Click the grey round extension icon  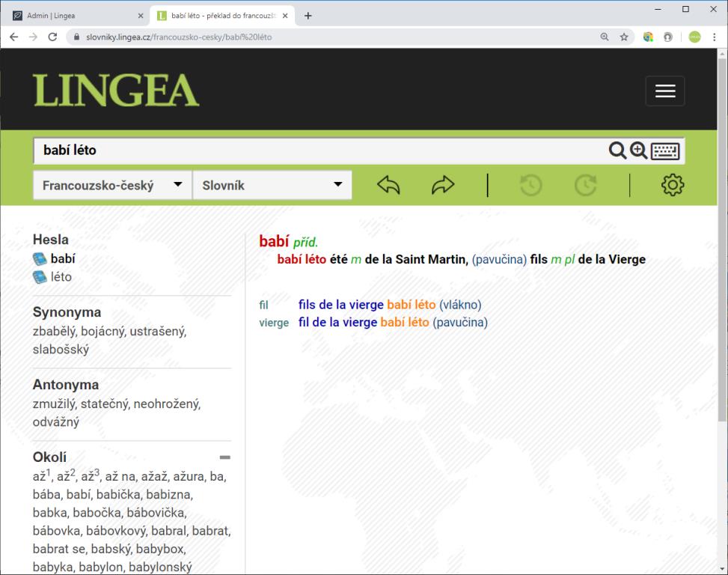point(667,37)
